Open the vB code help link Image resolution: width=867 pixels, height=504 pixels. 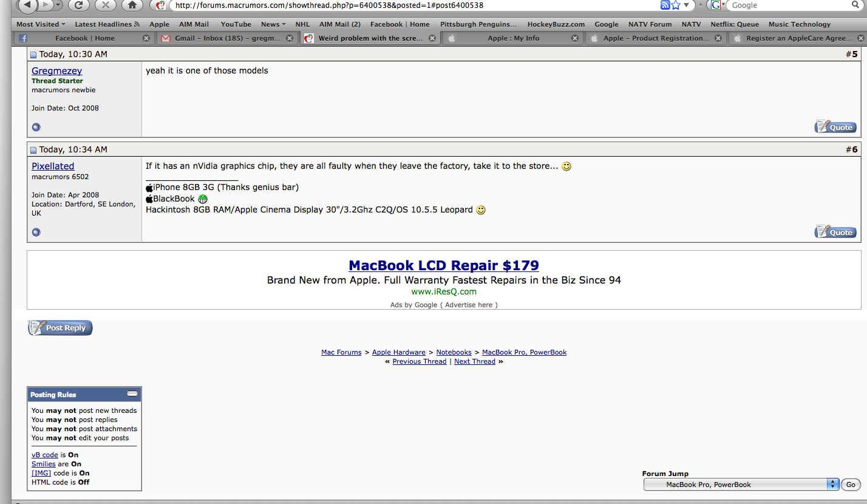pyautogui.click(x=45, y=455)
